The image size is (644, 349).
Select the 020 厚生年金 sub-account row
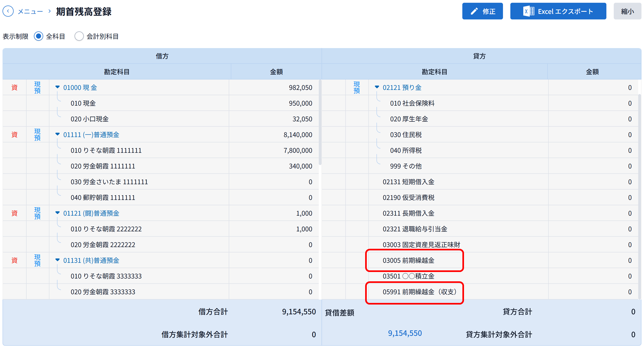tap(480, 119)
